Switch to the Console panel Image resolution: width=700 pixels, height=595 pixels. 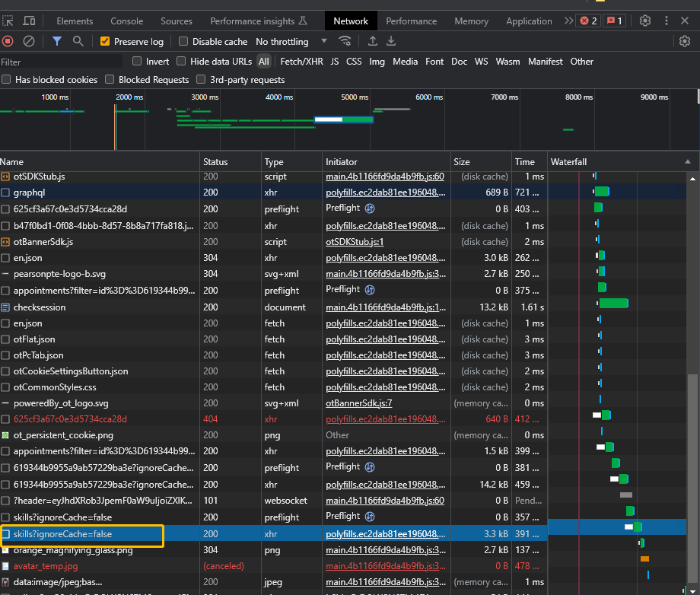point(126,21)
